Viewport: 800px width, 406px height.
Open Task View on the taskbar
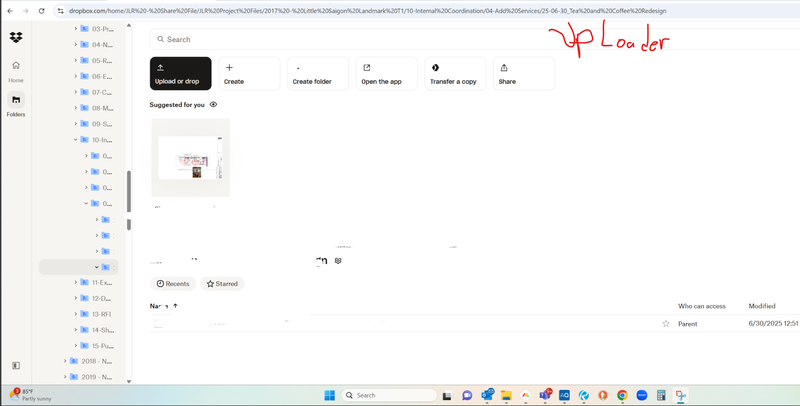tap(447, 395)
